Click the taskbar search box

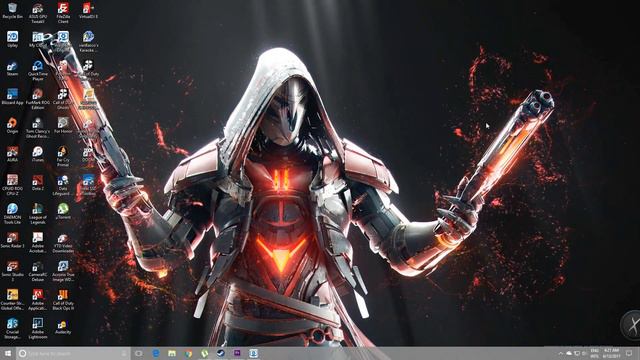click(73, 353)
